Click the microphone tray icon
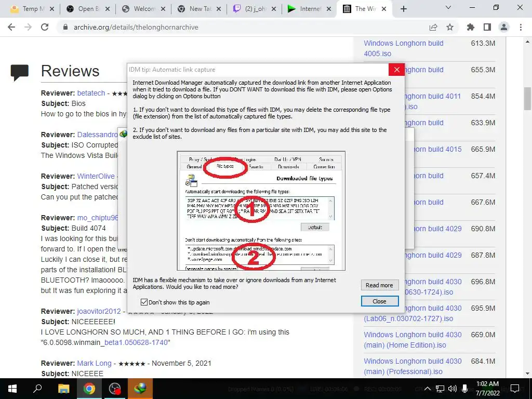 [464, 389]
